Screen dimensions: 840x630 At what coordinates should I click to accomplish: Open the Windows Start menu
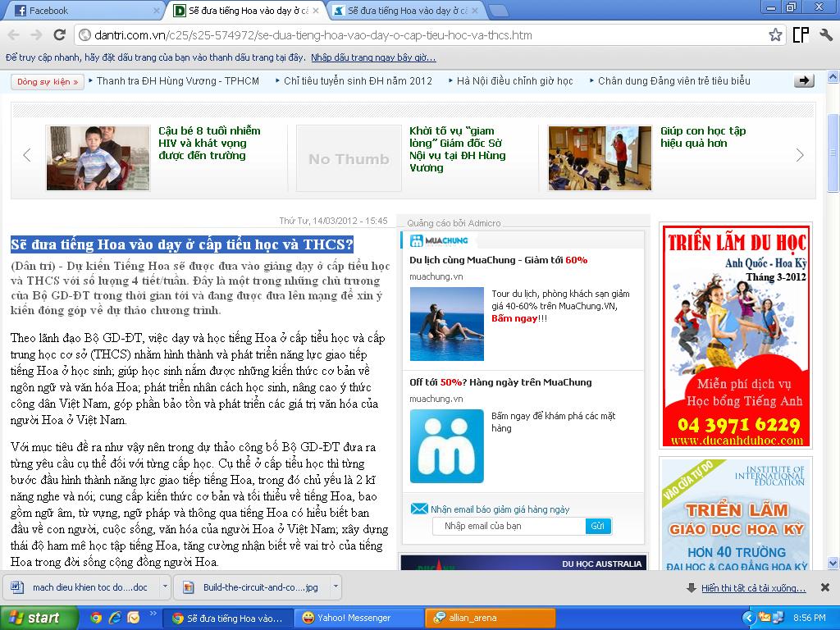tap(39, 618)
